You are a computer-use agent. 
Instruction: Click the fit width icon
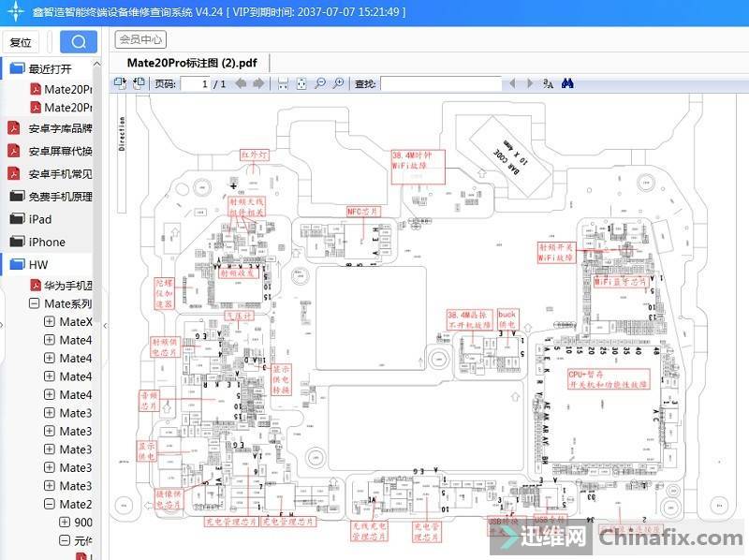click(x=283, y=84)
